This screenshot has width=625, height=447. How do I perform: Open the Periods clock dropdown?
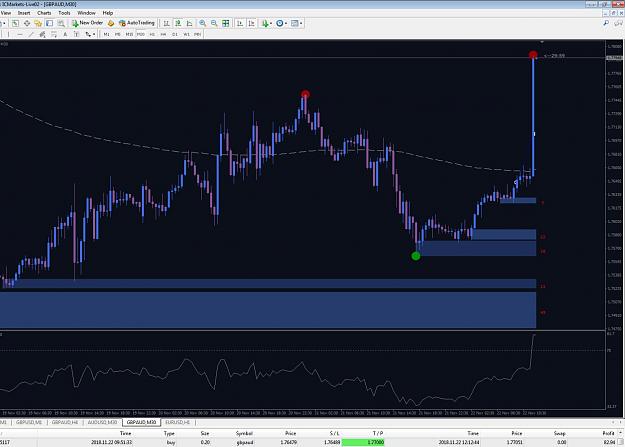(x=281, y=24)
